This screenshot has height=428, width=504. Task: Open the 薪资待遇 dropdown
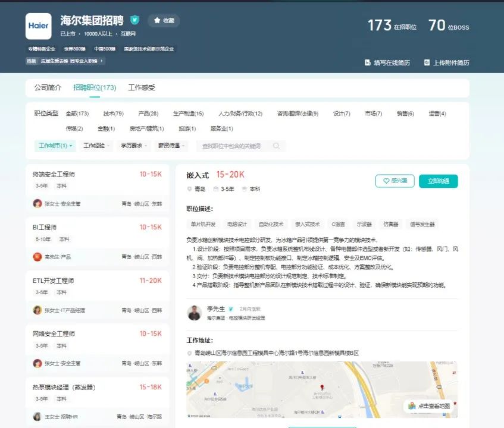click(171, 146)
